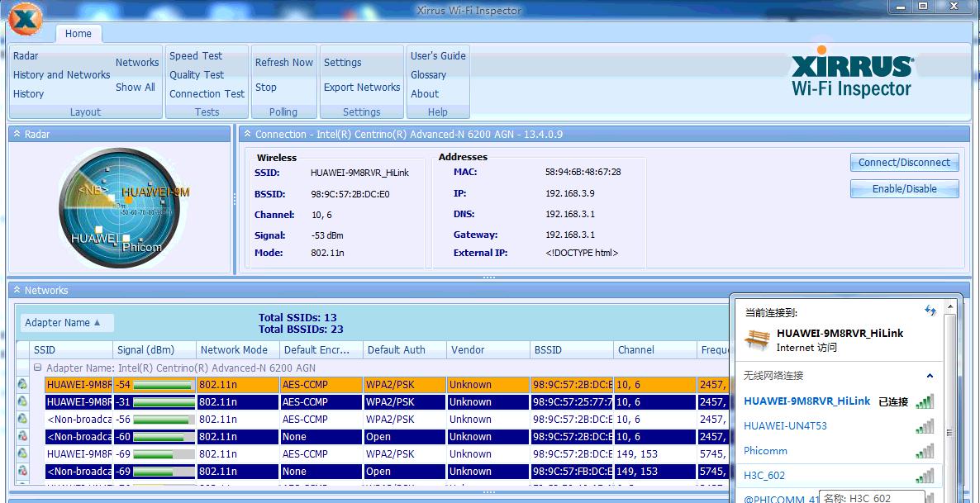
Task: Click the wireless popup scrollbar up arrow
Action: pyautogui.click(x=950, y=307)
